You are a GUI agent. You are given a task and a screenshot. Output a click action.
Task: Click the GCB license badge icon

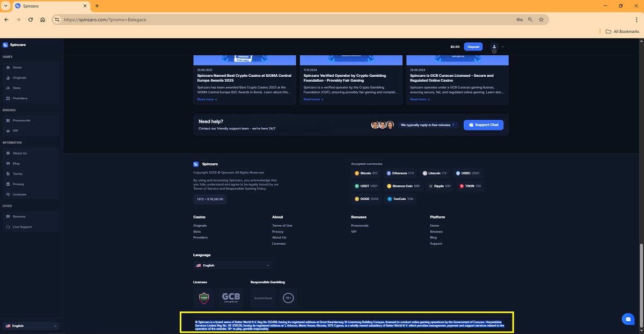click(231, 297)
